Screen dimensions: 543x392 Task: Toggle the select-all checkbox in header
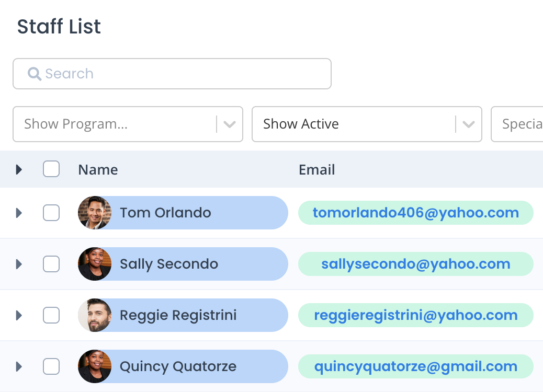tap(51, 169)
